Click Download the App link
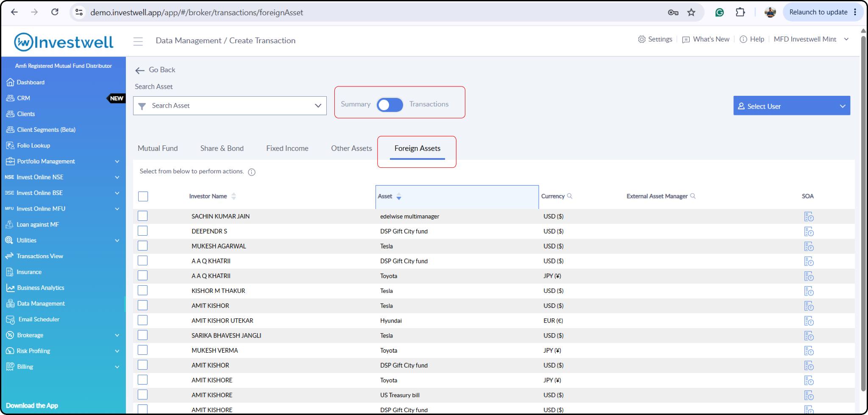Image resolution: width=868 pixels, height=415 pixels. [x=32, y=406]
